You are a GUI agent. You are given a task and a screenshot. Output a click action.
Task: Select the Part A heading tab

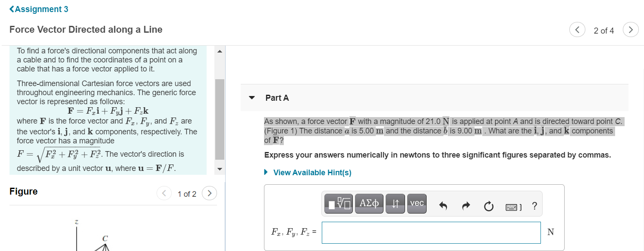277,98
